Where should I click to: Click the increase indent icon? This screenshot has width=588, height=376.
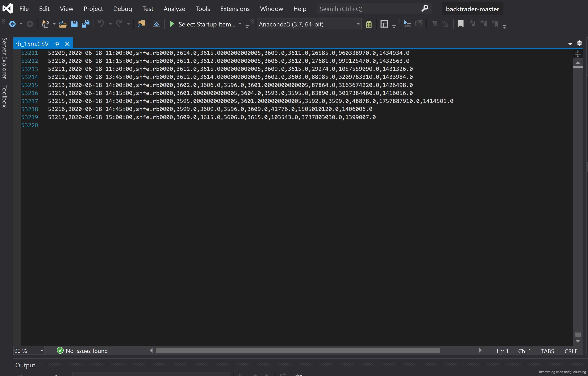[445, 24]
